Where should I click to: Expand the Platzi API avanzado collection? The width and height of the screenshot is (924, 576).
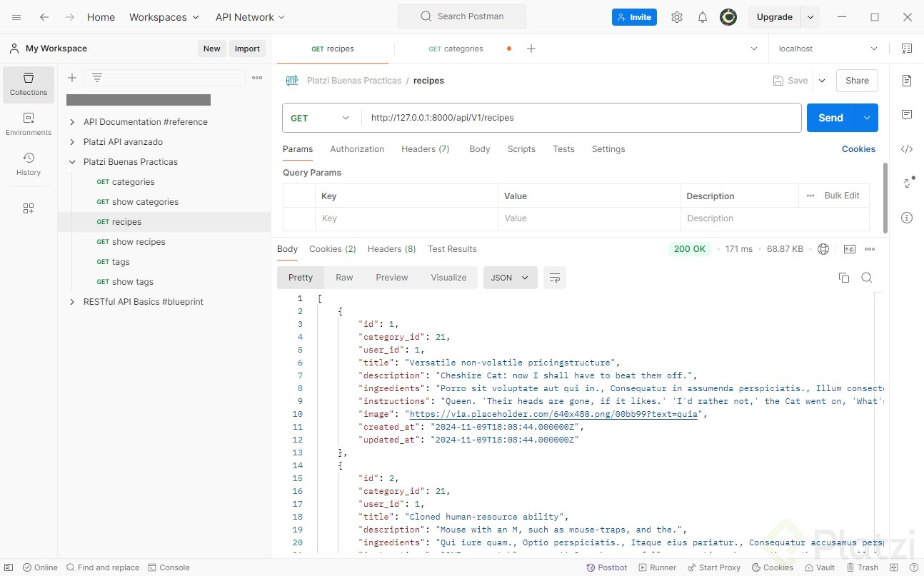coord(72,142)
